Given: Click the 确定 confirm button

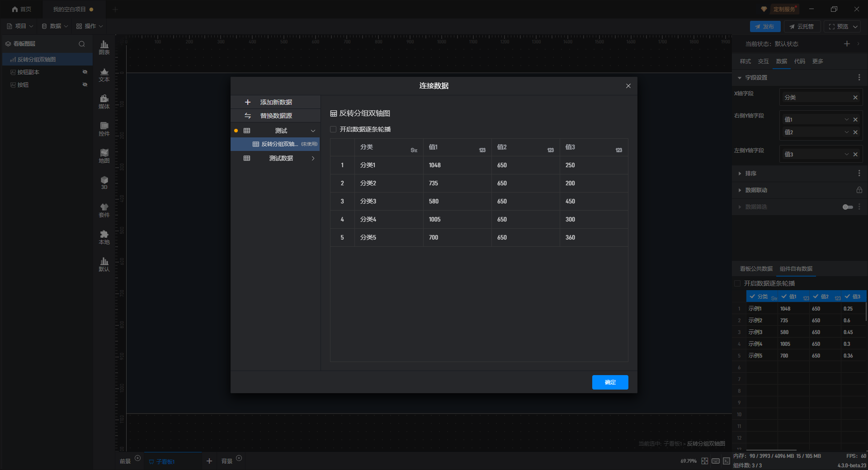Looking at the screenshot, I should coord(610,382).
